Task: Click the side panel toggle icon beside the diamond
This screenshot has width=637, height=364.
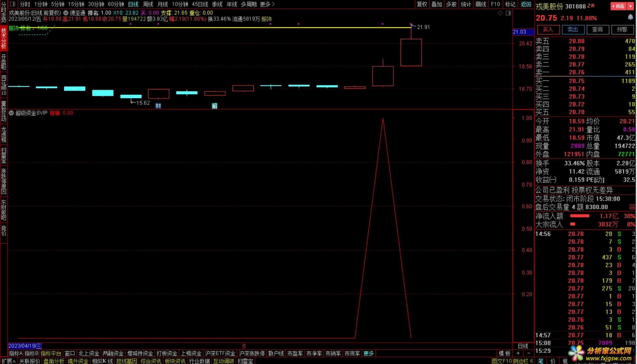Action: pos(508,13)
